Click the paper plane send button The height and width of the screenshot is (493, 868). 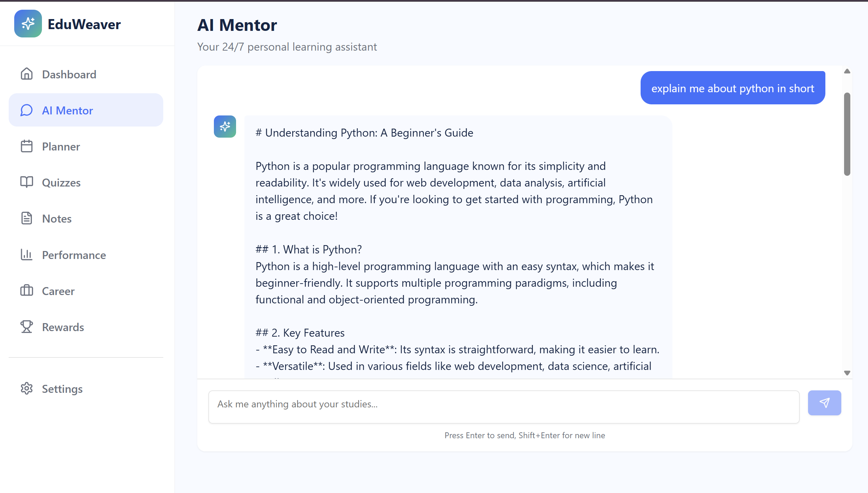pos(824,403)
